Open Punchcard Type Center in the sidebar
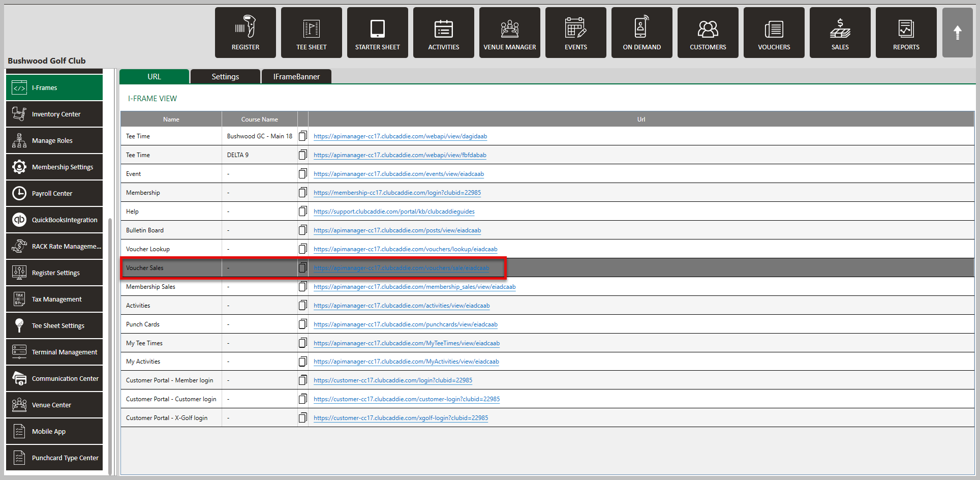This screenshot has height=480, width=980. coord(54,458)
